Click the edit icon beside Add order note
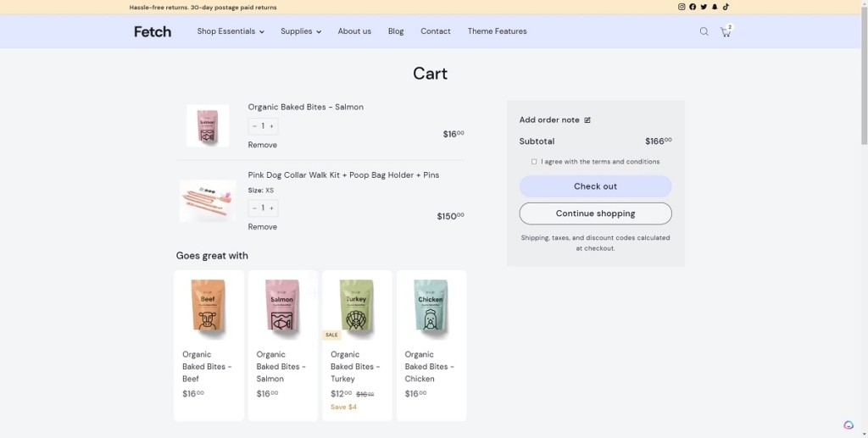 [587, 120]
